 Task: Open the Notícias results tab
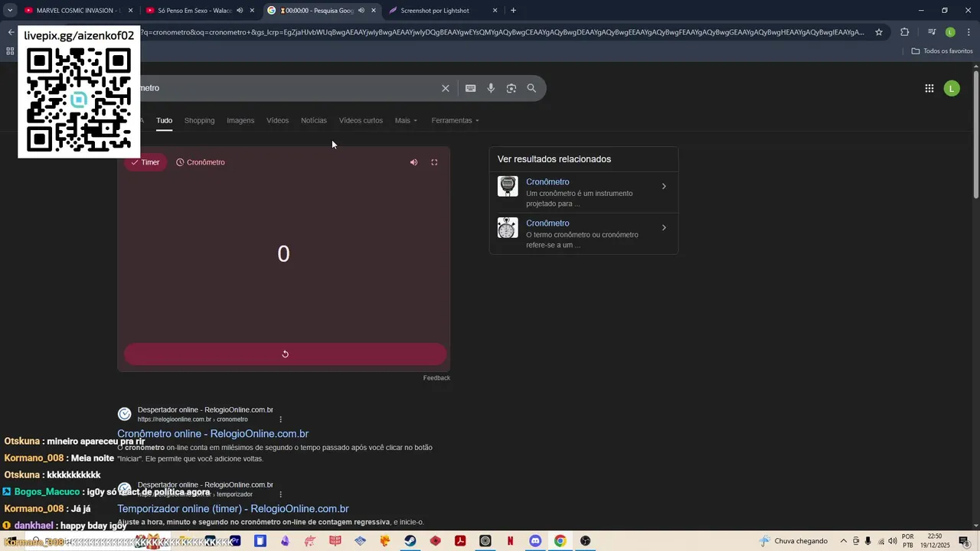pyautogui.click(x=314, y=121)
